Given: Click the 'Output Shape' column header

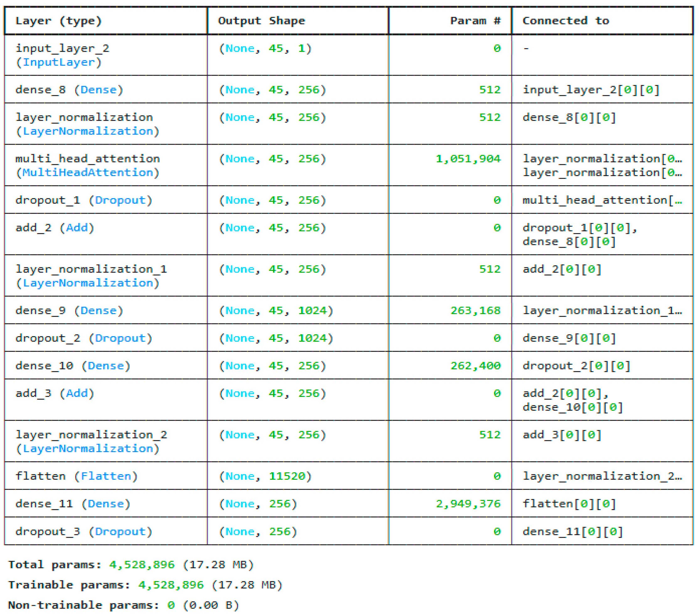Looking at the screenshot, I should coord(261,21).
